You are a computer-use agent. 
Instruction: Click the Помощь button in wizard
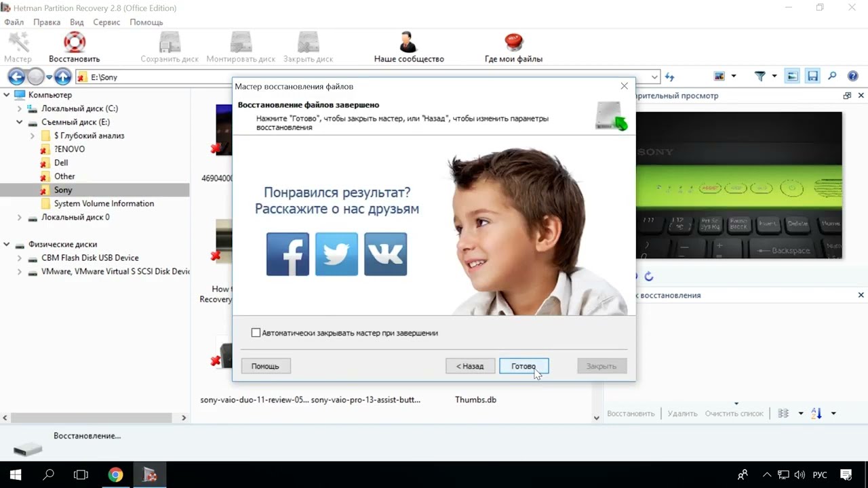[x=265, y=366]
